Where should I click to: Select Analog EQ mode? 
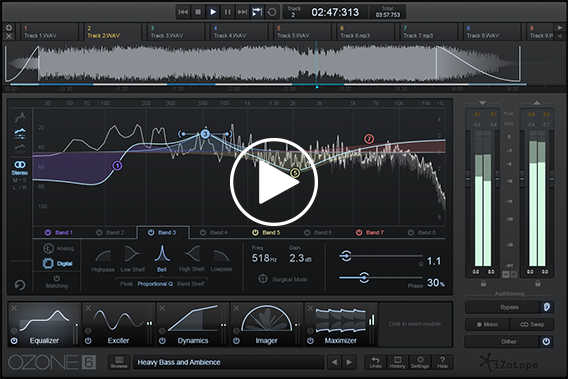click(58, 249)
